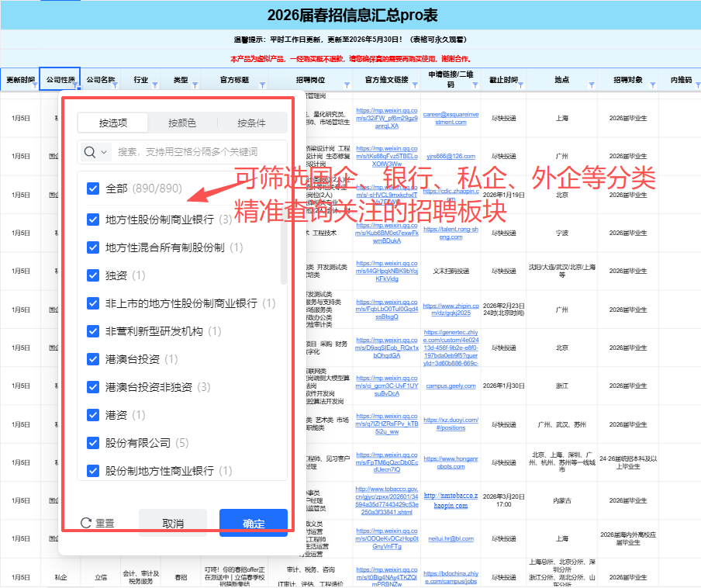The height and width of the screenshot is (588, 701).
Task: Uncheck the 港资 (1) checkbox
Action: coord(93,415)
